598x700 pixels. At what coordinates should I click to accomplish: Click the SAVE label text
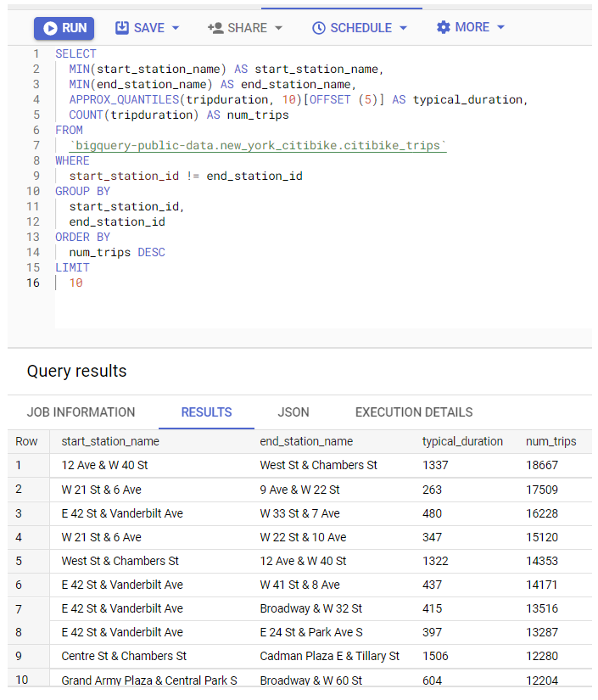point(149,28)
